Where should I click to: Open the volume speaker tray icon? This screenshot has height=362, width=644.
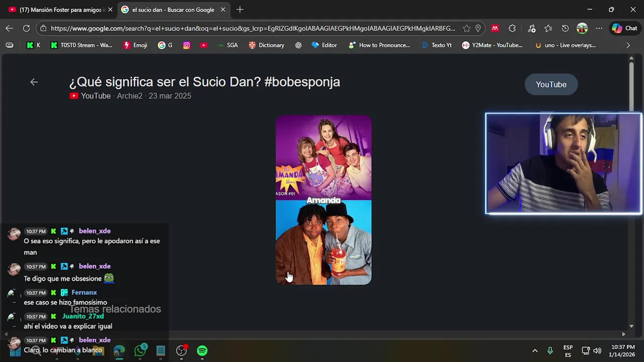tap(597, 350)
